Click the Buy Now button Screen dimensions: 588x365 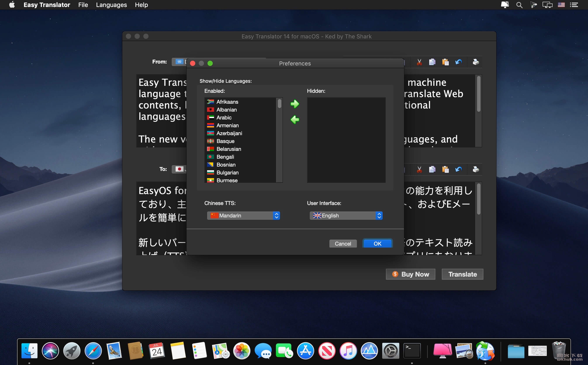click(410, 274)
